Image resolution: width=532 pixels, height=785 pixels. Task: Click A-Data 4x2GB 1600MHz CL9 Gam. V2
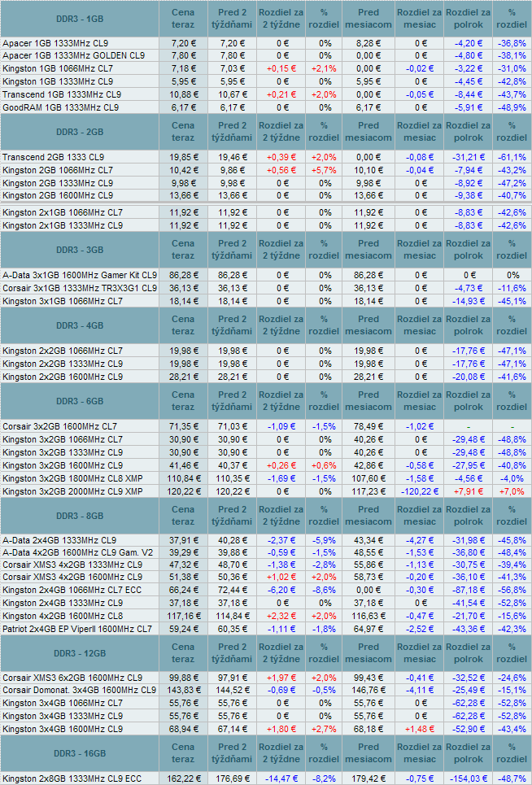pos(77,552)
